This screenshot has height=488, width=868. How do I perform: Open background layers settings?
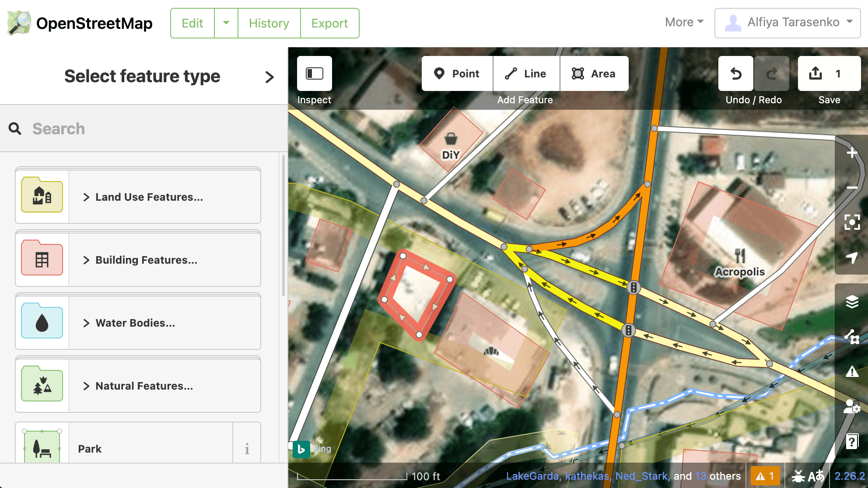pos(852,302)
